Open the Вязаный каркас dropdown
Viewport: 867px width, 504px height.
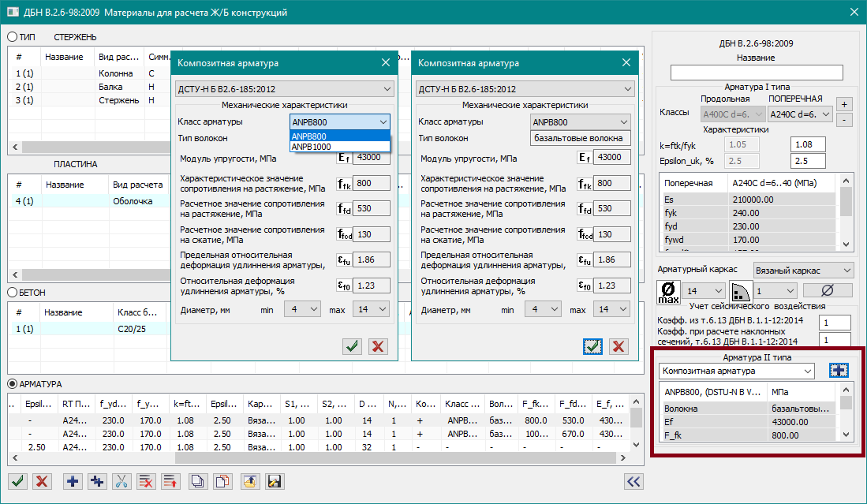point(803,271)
